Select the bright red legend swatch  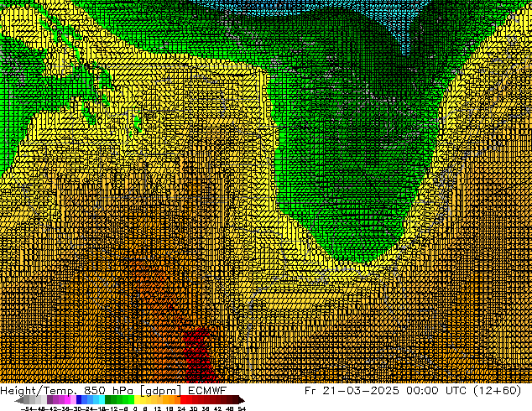coord(183,400)
